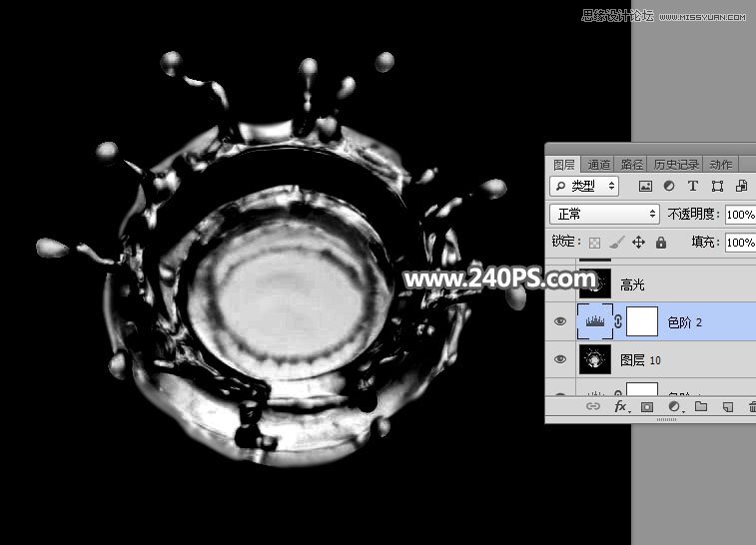Open the new adjustment layer menu icon
Viewport: 756px width, 545px height.
(674, 407)
